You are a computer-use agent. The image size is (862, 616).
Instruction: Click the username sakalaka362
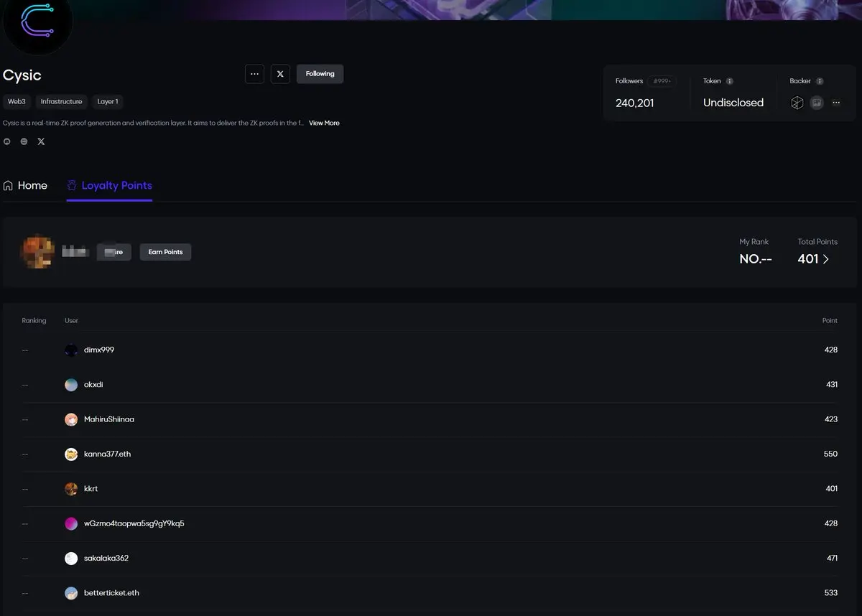(x=106, y=559)
